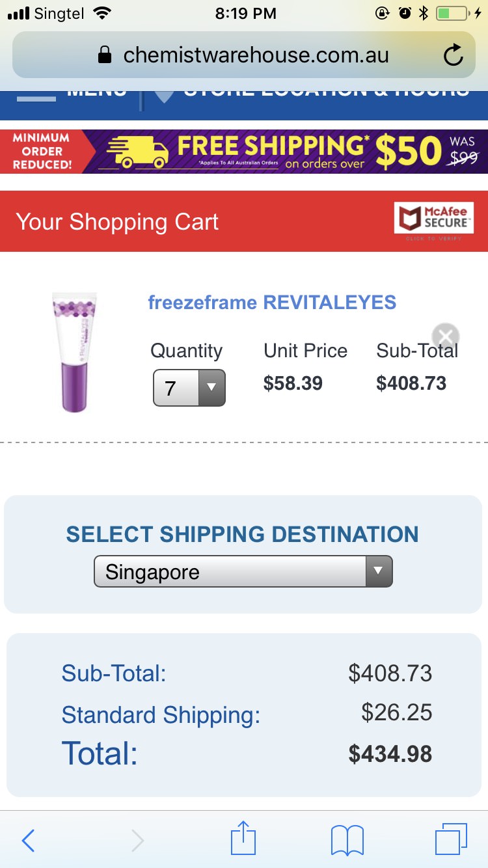
Task: Tap the chemistwarehouse.com.au address field
Action: pos(256,55)
